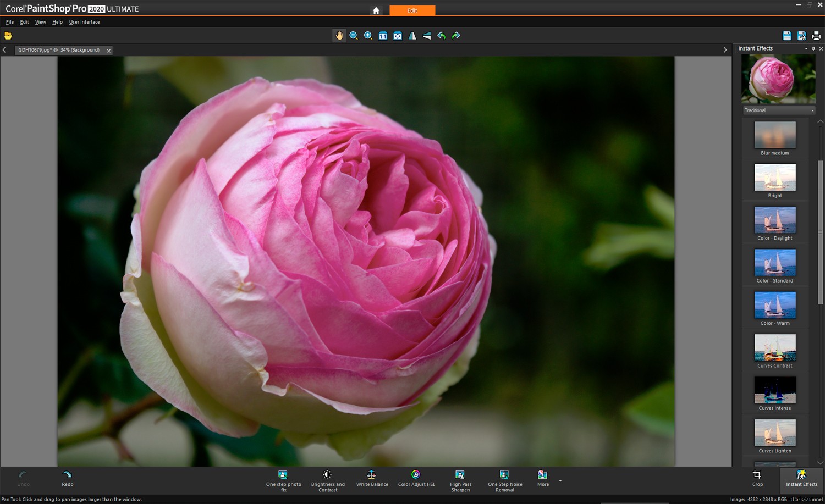This screenshot has height=504, width=825.
Task: View the image at 1:1 actual size
Action: point(383,35)
